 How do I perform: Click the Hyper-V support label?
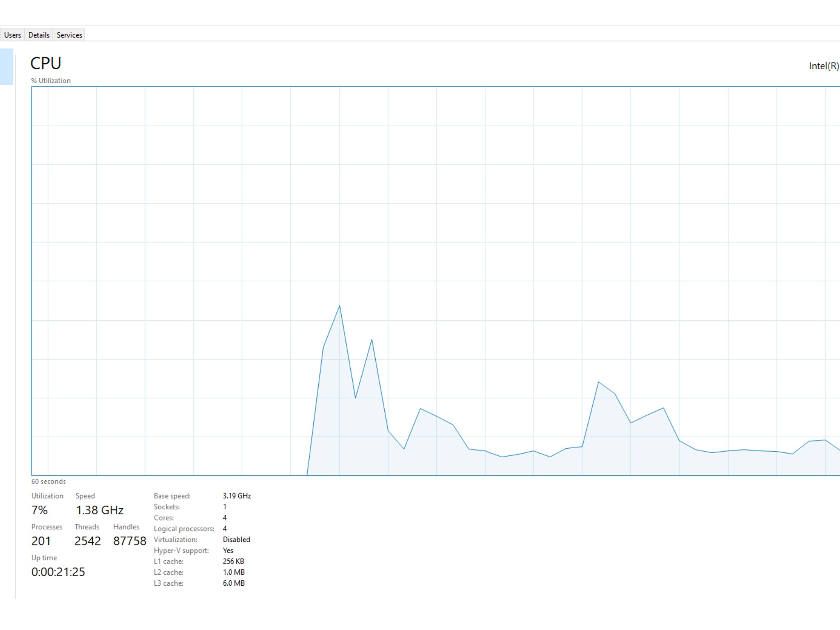181,550
